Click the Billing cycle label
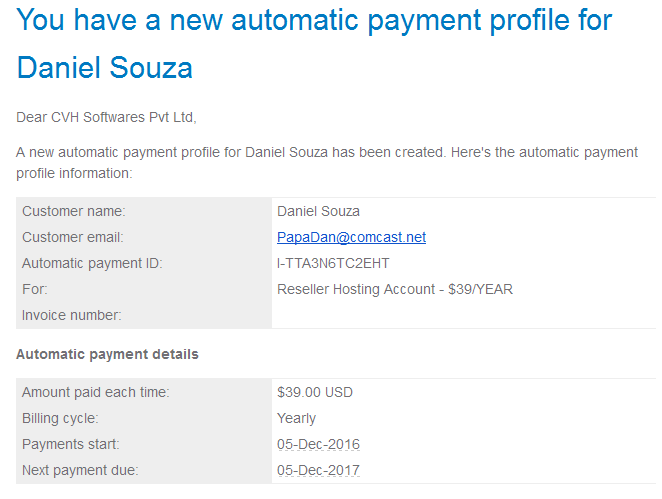Viewport: 662px width, 499px height. tap(60, 418)
